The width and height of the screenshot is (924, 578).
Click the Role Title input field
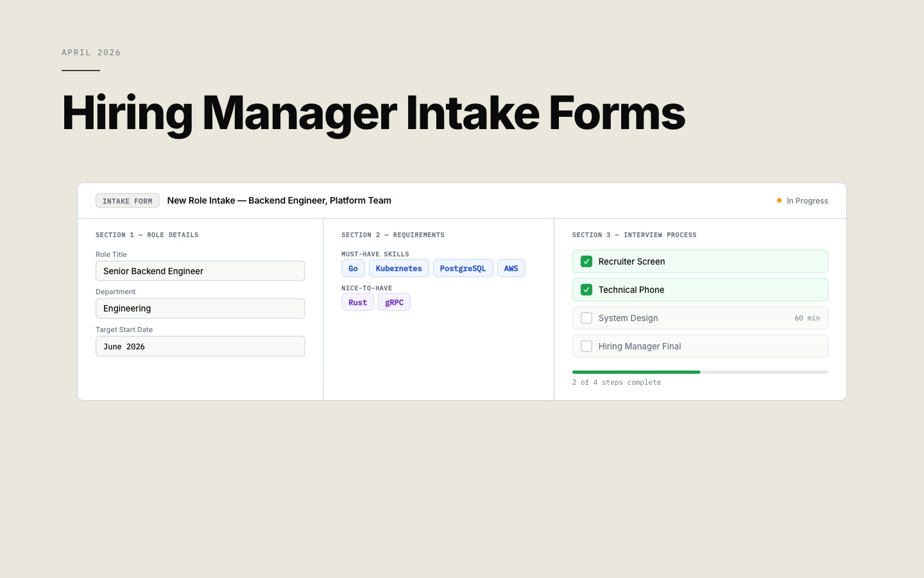[x=200, y=271]
